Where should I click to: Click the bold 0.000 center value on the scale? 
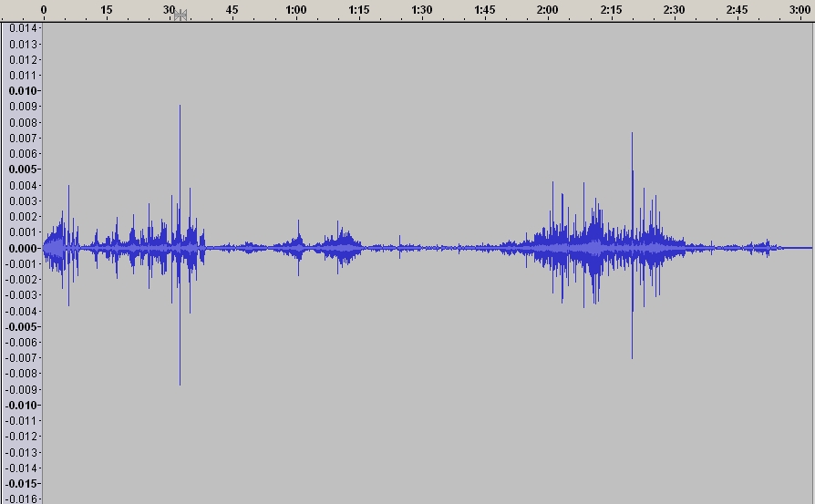point(23,249)
